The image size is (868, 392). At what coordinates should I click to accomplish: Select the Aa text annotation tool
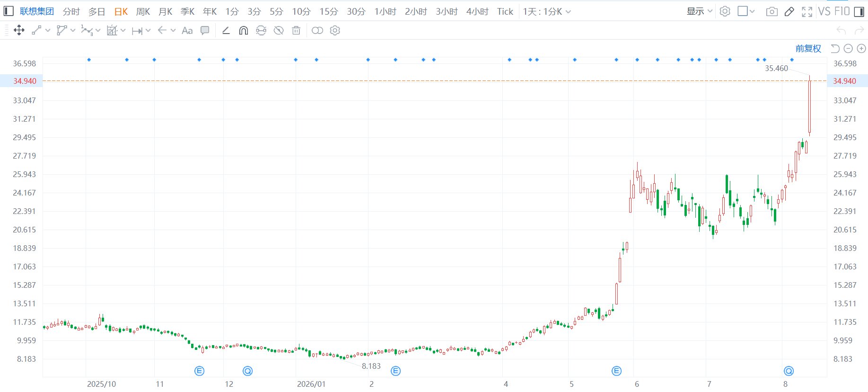187,31
